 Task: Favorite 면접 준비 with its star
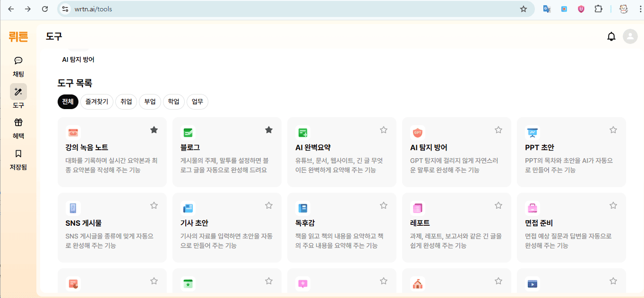(613, 205)
